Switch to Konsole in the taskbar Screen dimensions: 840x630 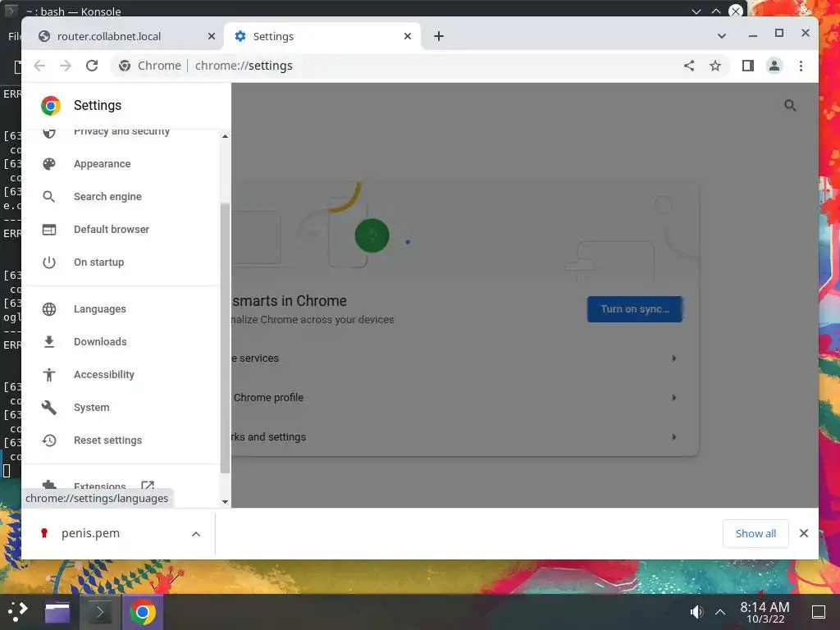100,612
